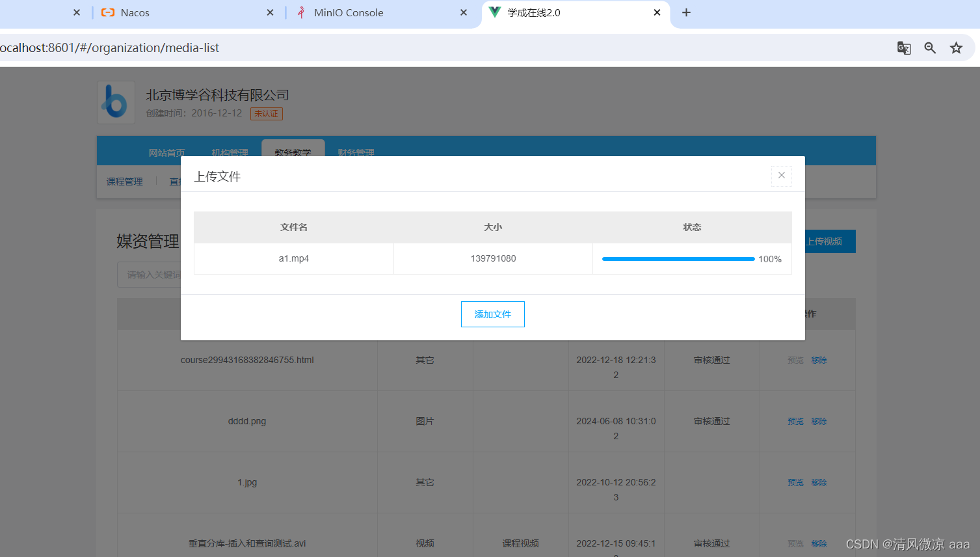Click 移除 for 1.jpg
This screenshot has height=557, width=980.
[819, 482]
